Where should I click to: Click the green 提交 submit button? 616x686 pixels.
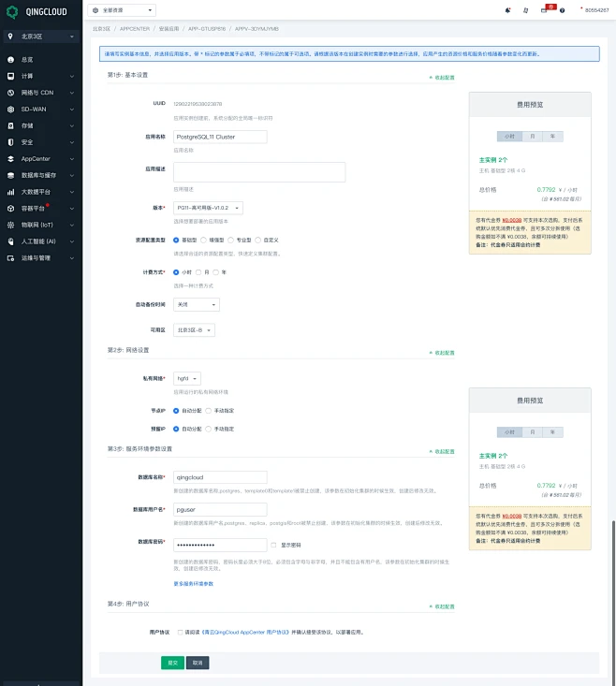(172, 662)
